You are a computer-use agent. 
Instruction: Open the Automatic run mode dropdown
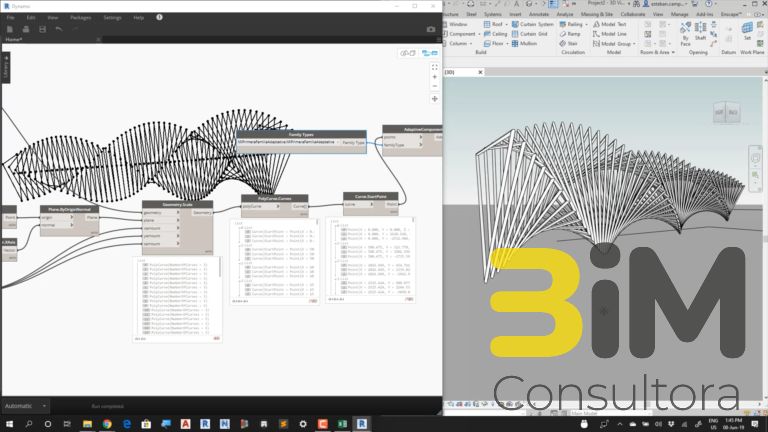[x=25, y=406]
